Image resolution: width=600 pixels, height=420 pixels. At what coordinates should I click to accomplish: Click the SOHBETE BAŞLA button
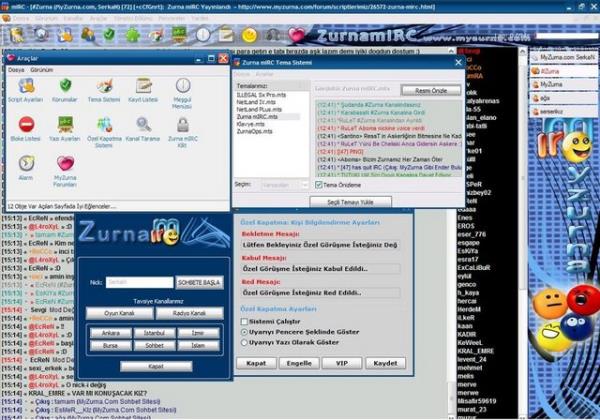coord(198,283)
